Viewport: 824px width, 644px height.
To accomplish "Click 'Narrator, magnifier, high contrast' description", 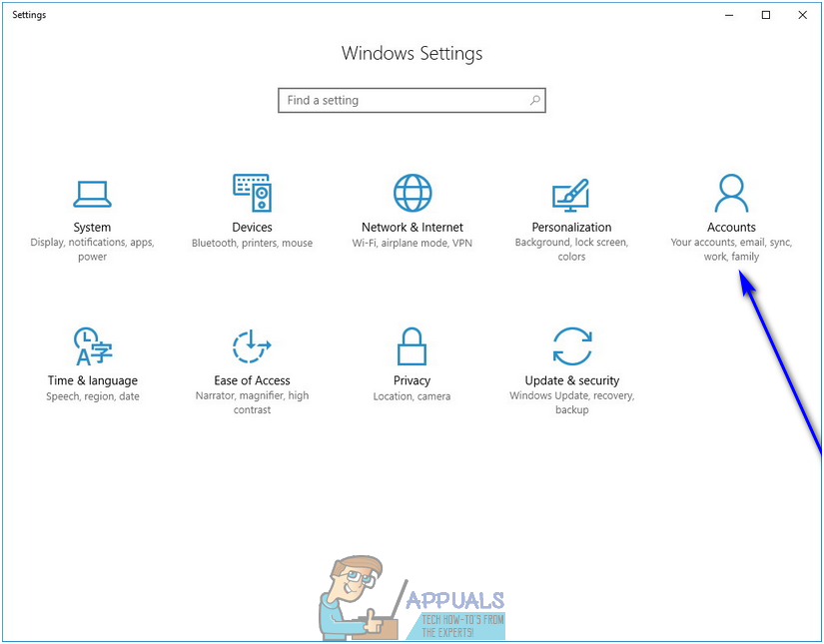I will tap(252, 403).
